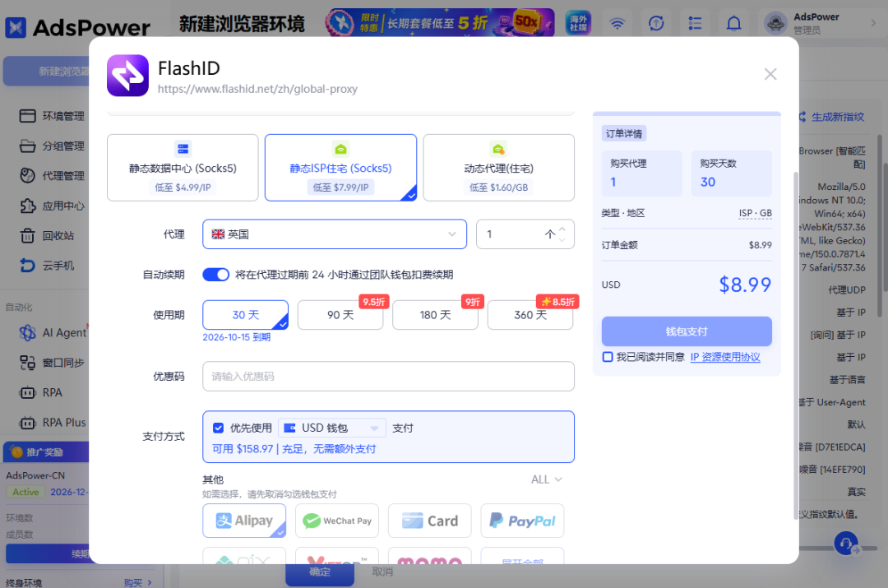Select PayPal payment method
The height and width of the screenshot is (588, 888).
522,521
